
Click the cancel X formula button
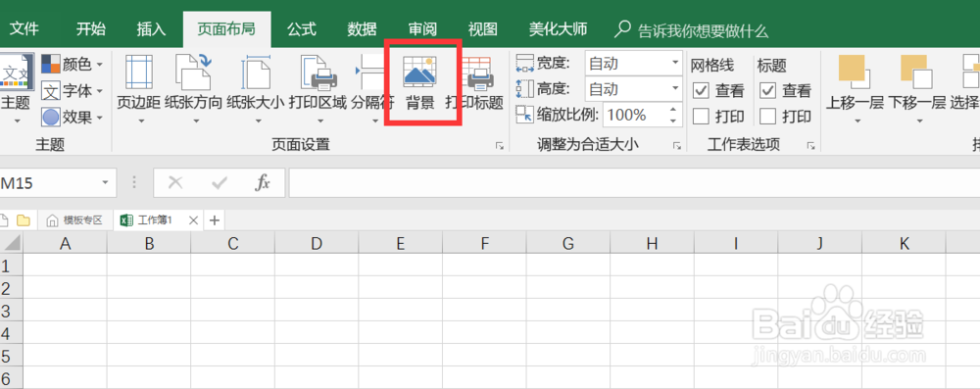click(175, 182)
